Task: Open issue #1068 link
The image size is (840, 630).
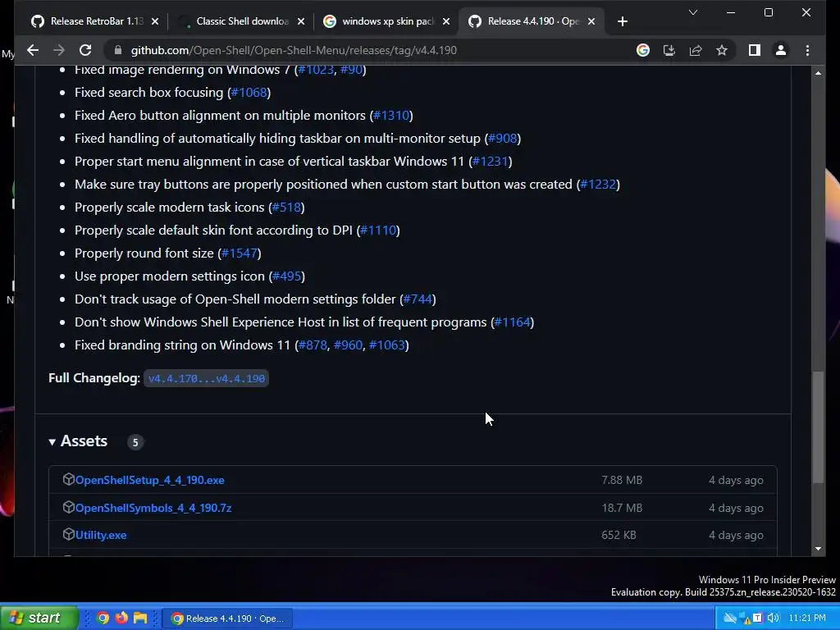Action: coord(249,93)
